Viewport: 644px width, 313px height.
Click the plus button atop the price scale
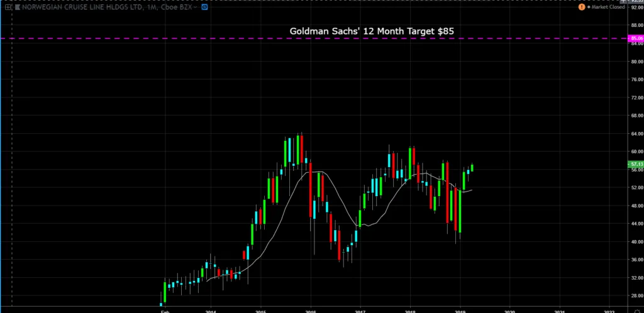[x=623, y=2]
